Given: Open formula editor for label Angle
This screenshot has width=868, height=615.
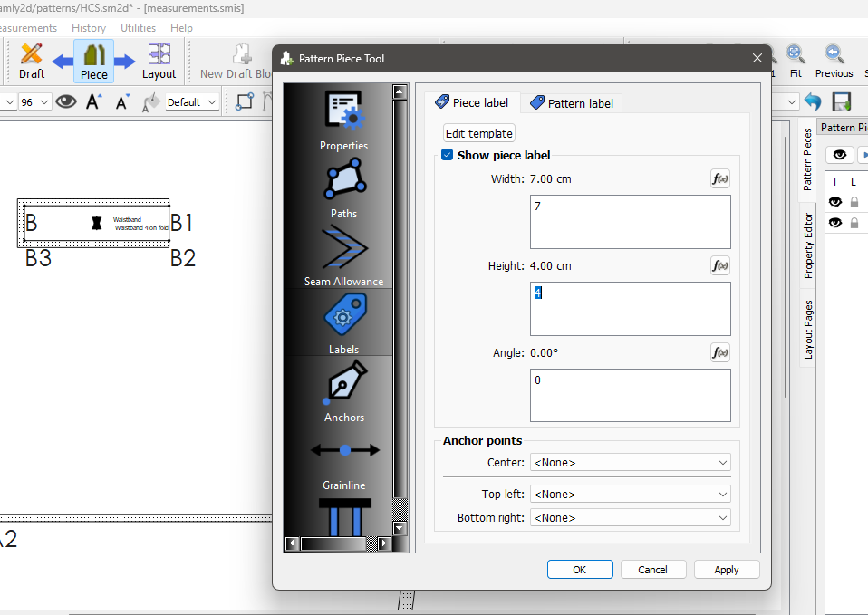Looking at the screenshot, I should (x=719, y=352).
